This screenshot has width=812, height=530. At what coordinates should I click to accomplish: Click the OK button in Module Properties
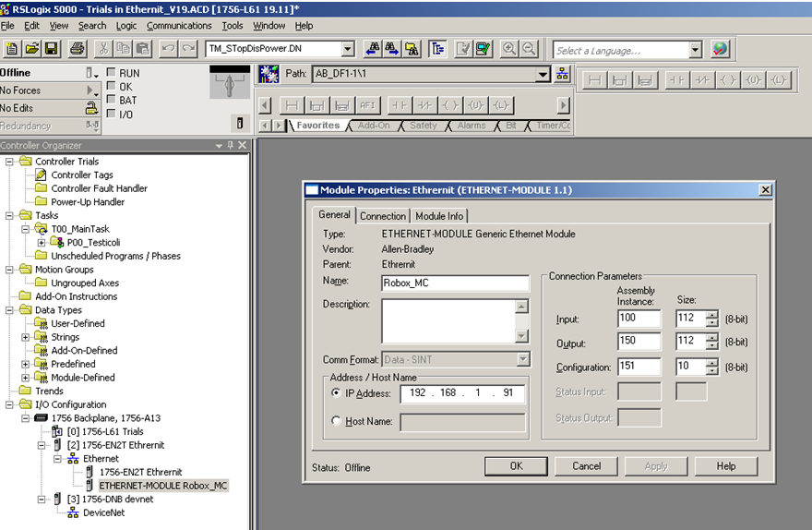pyautogui.click(x=517, y=465)
